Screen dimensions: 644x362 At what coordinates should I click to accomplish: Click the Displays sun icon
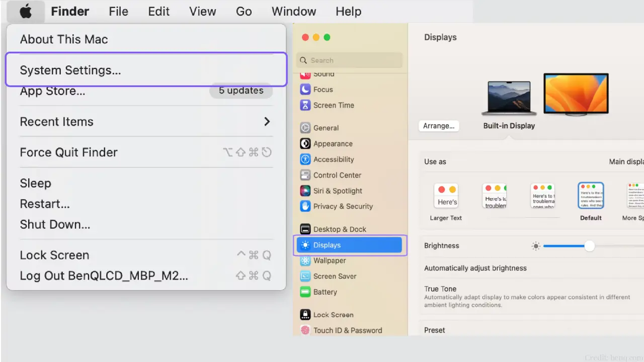click(305, 245)
